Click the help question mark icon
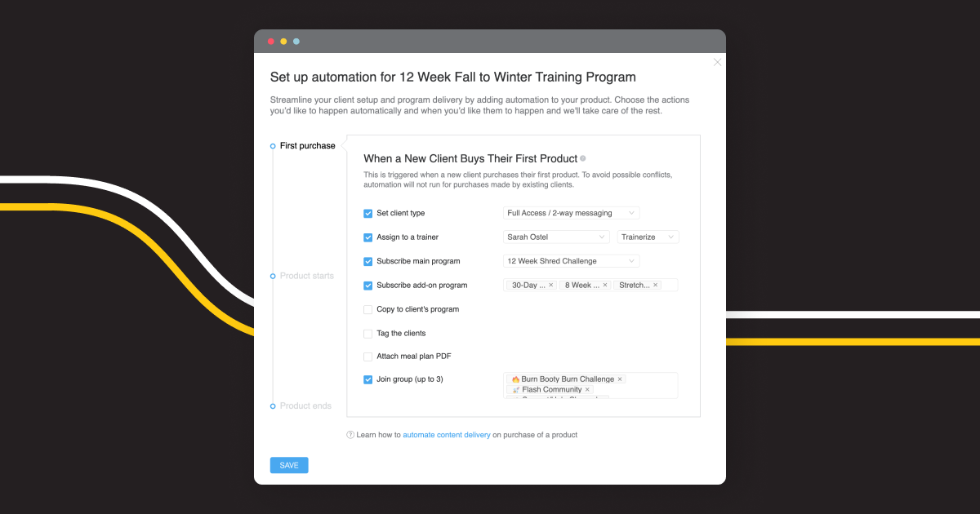 click(350, 435)
